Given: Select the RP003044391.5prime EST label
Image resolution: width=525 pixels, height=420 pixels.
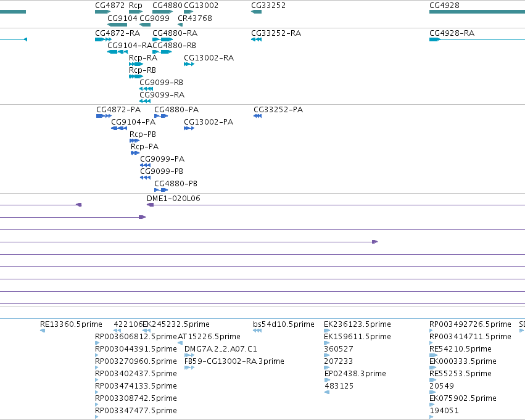Looking at the screenshot, I should click(136, 350).
